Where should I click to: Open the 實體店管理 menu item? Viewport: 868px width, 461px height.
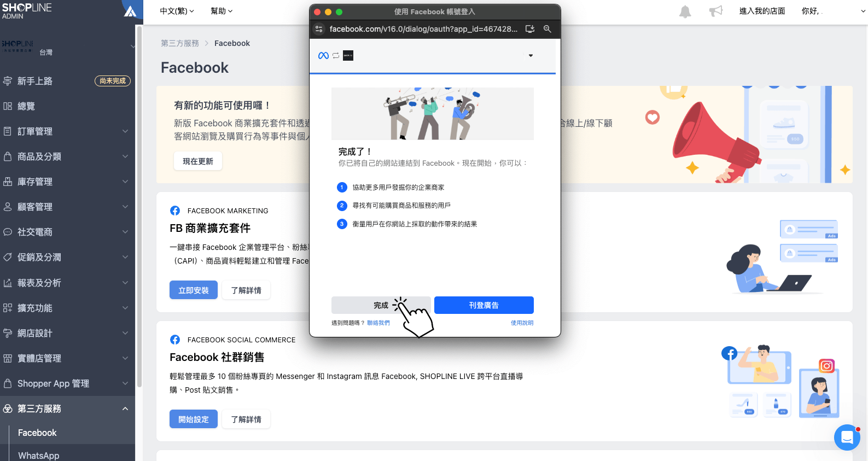coord(67,358)
